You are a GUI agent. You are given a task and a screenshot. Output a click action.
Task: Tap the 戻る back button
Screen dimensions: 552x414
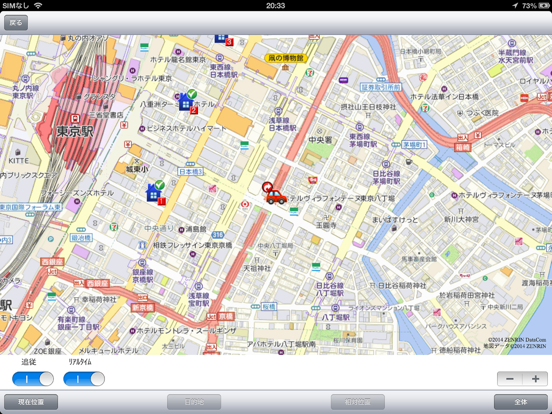[16, 23]
